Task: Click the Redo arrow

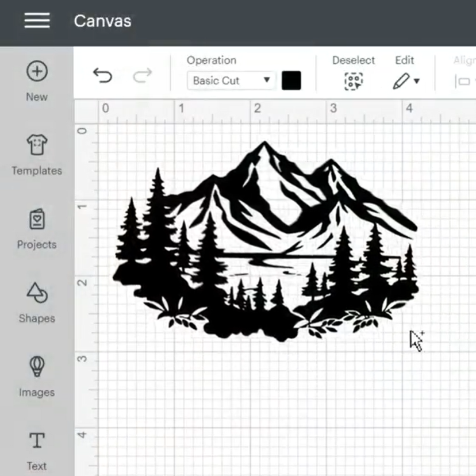Action: pyautogui.click(x=142, y=75)
